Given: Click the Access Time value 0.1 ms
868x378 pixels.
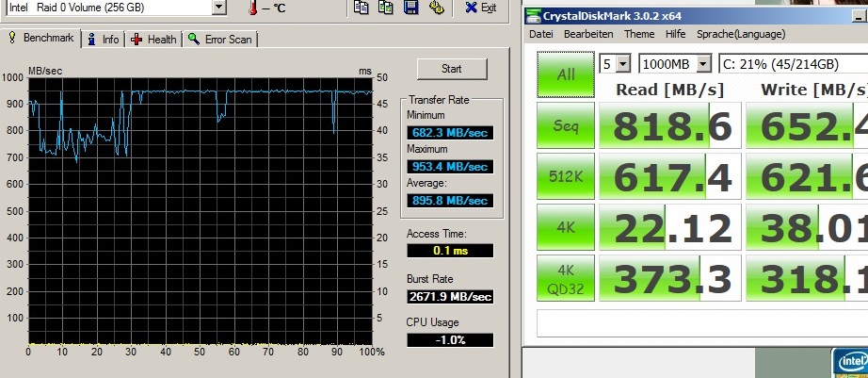Looking at the screenshot, I should click(449, 251).
